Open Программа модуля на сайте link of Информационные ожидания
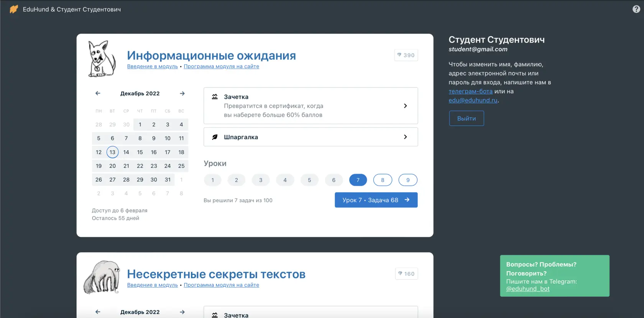Screen dimensions: 644x318 click(x=222, y=66)
